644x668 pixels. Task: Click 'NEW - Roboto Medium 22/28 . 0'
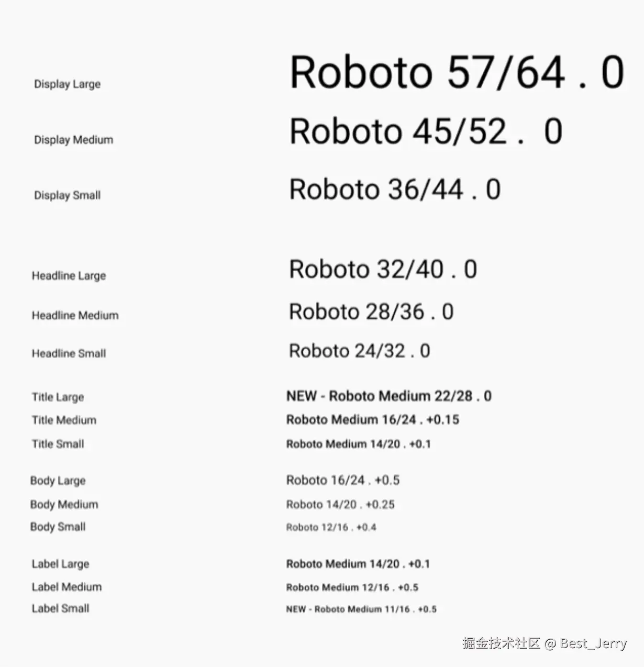388,396
